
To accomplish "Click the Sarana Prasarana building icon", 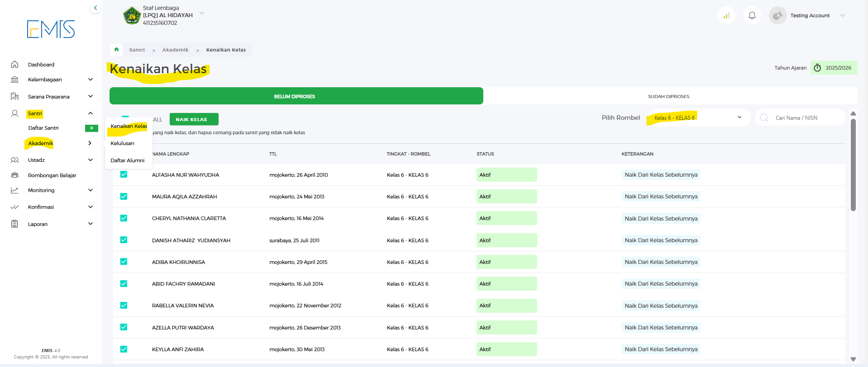I will (x=14, y=96).
